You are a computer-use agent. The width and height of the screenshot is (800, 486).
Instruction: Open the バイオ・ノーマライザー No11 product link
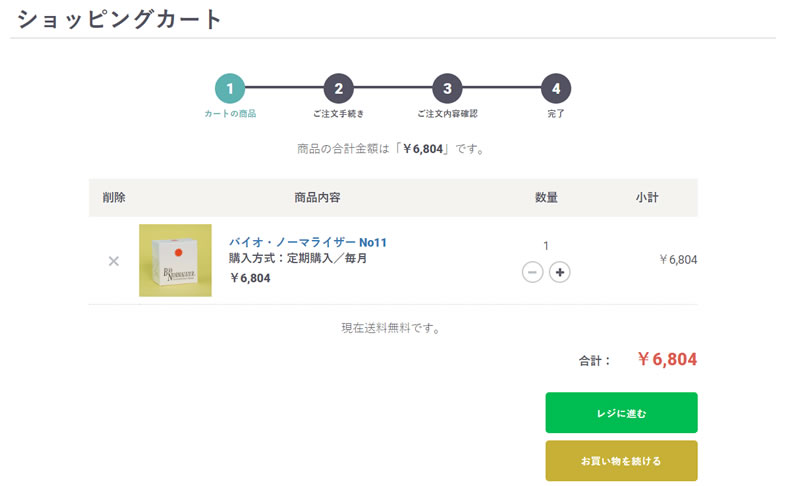click(308, 242)
